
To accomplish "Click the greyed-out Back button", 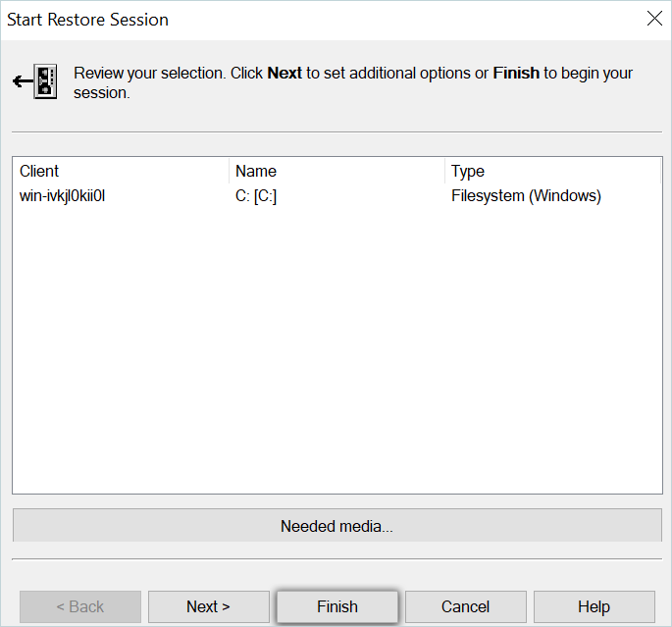I will [80, 606].
